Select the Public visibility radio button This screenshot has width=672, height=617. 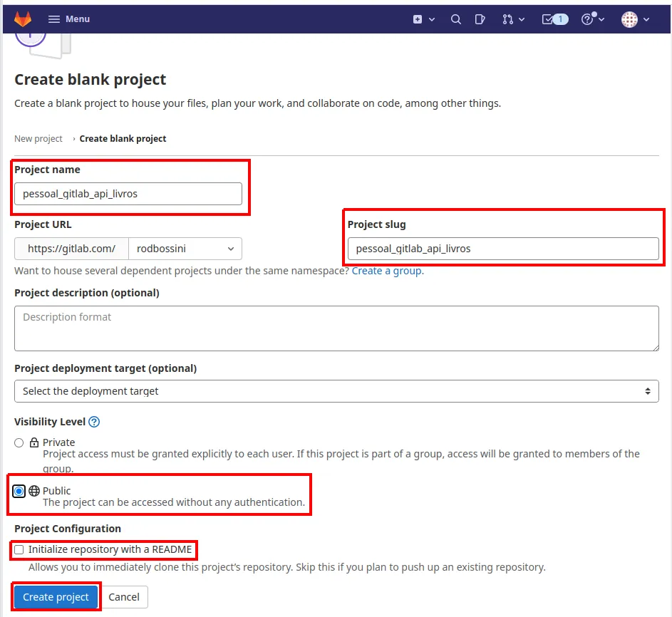[x=19, y=491]
